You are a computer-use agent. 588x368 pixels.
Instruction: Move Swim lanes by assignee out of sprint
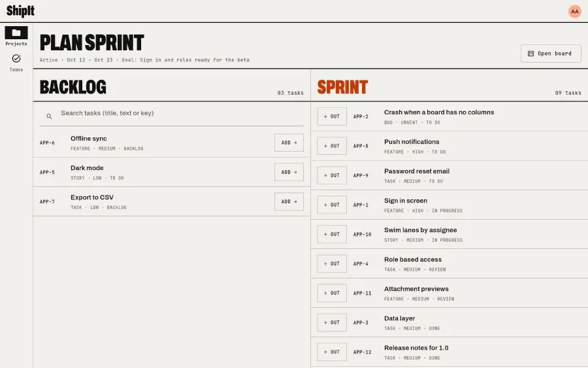[332, 234]
